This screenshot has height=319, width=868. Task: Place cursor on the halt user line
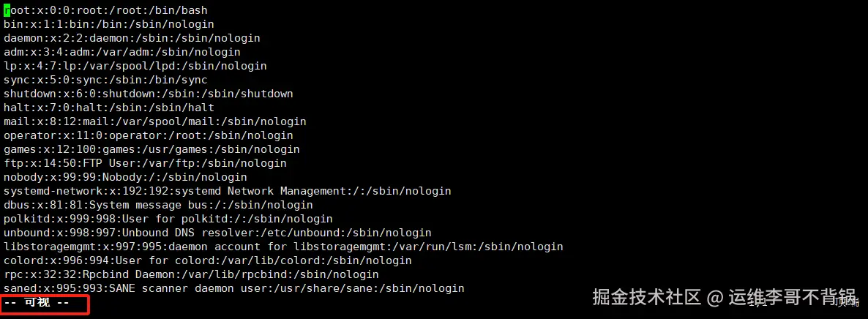click(109, 108)
